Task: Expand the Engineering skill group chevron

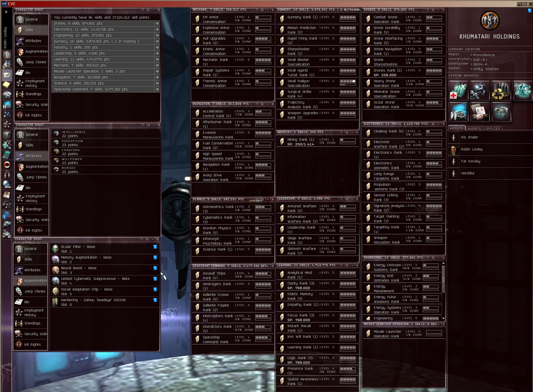Action: 157,36
